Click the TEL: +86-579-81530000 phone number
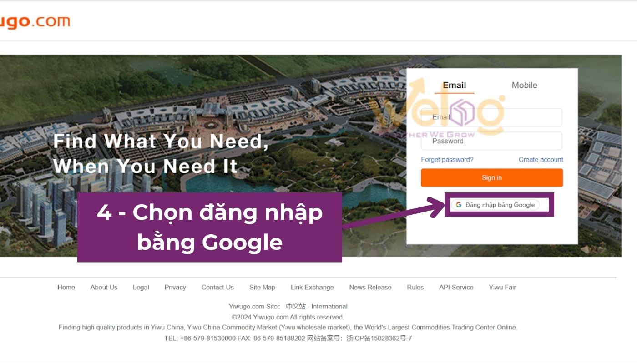The image size is (637, 364). tap(200, 339)
